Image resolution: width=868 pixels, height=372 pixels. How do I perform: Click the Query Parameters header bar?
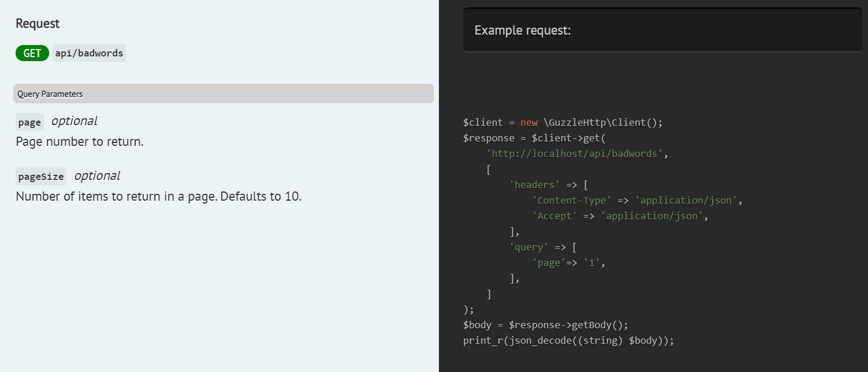(x=223, y=93)
